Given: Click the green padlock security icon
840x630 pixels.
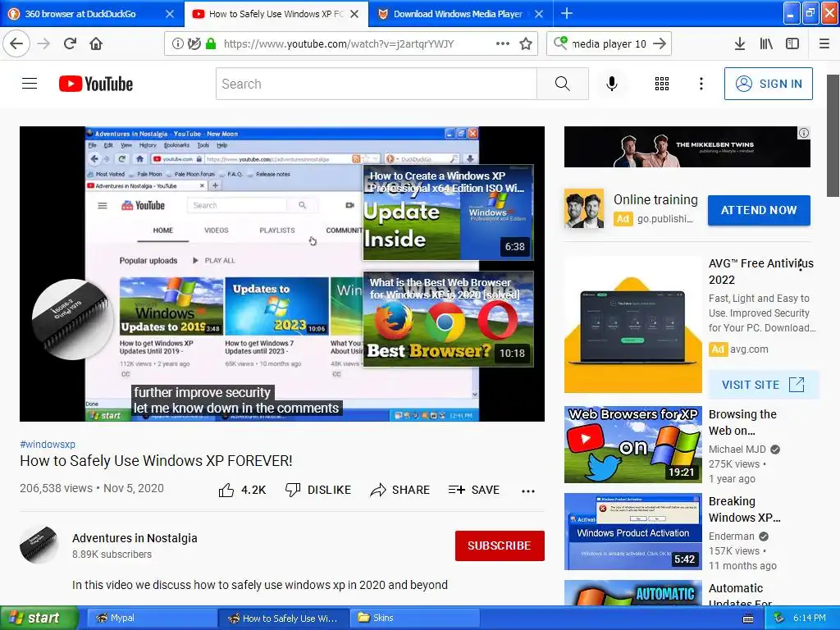Looking at the screenshot, I should pos(211,44).
